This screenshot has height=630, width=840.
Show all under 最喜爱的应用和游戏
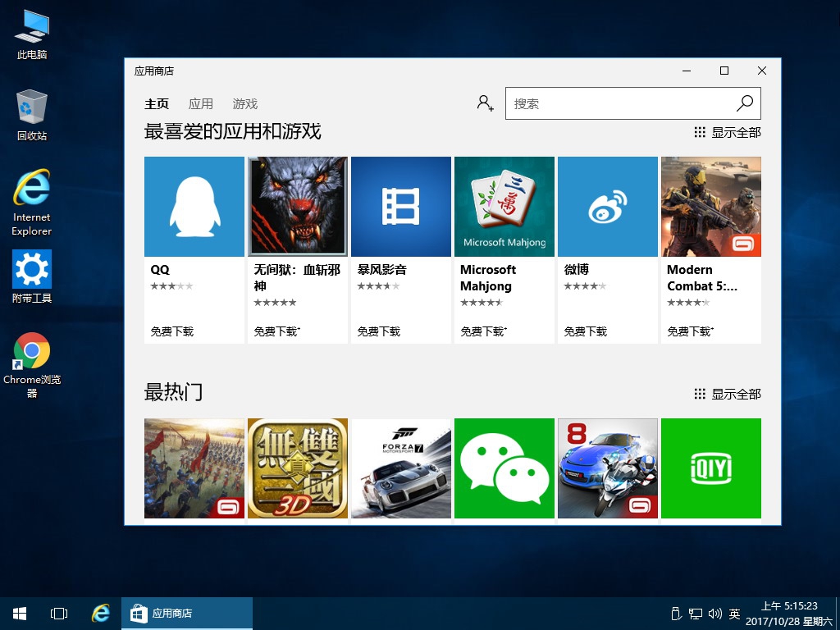click(x=728, y=132)
